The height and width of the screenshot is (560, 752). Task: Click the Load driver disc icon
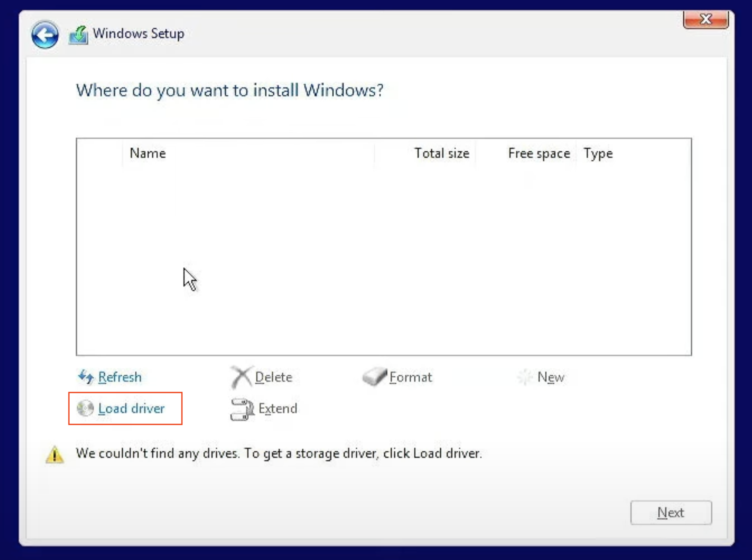(85, 408)
